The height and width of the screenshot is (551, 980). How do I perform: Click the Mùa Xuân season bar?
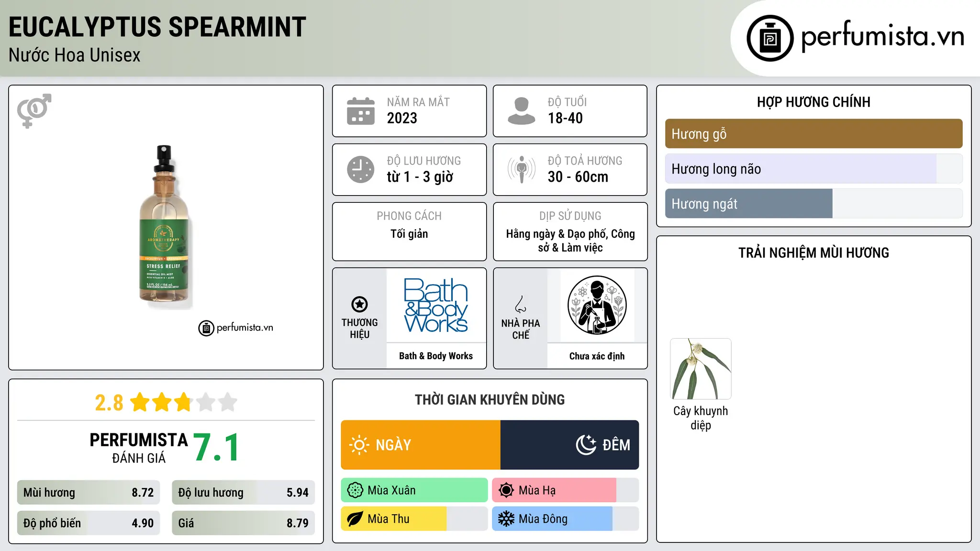414,490
